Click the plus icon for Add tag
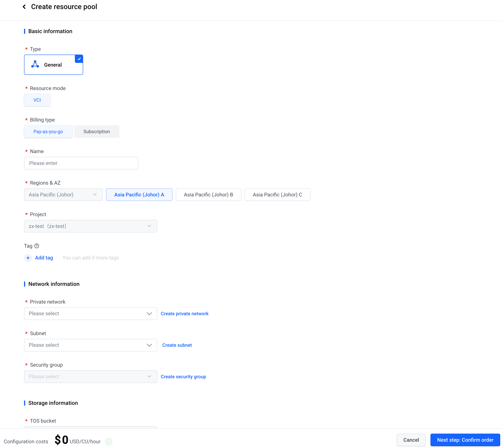Screen dimensions: 502x448 (x=28, y=258)
